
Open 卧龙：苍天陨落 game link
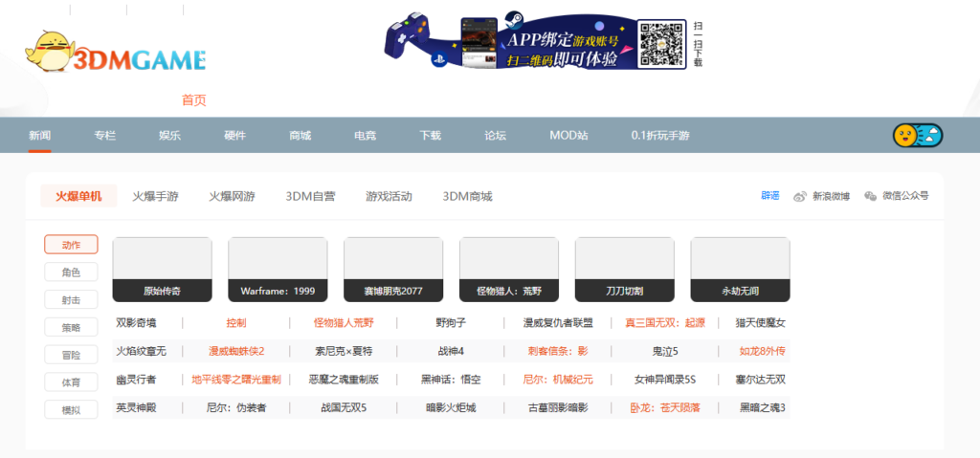point(665,408)
